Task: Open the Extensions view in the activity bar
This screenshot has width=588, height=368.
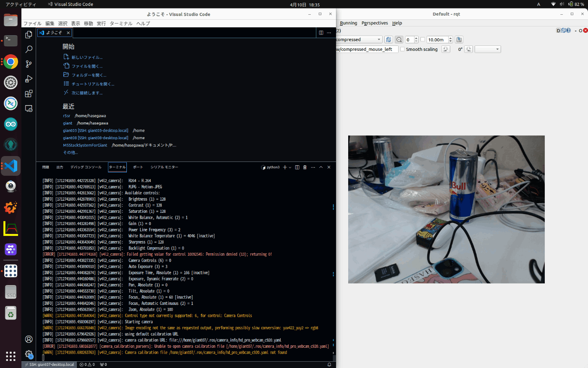Action: click(x=29, y=93)
